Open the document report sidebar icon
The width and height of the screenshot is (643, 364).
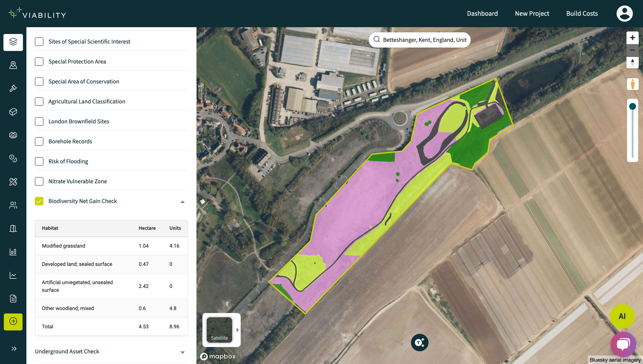[13, 298]
